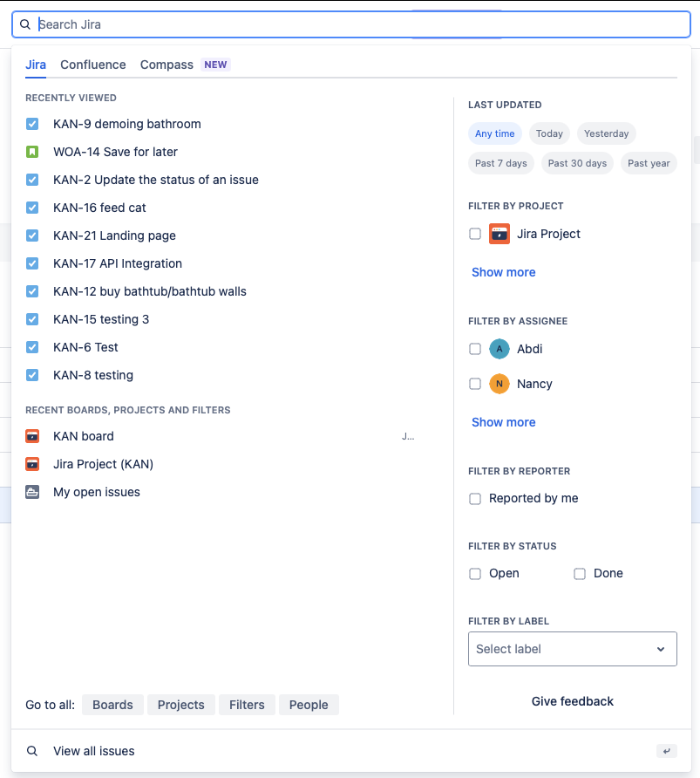Click the task icon beside KAN-15 testing 3
Image resolution: width=700 pixels, height=778 pixels.
click(x=32, y=319)
